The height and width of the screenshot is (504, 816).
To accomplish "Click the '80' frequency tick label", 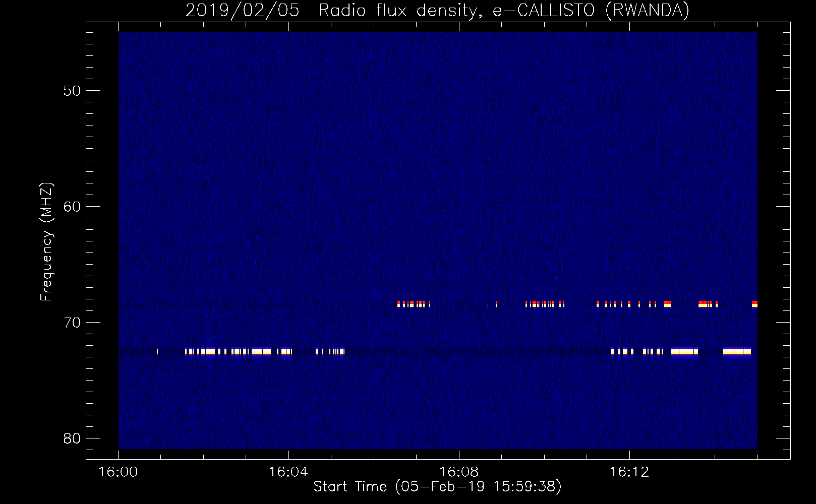I will 72,438.
